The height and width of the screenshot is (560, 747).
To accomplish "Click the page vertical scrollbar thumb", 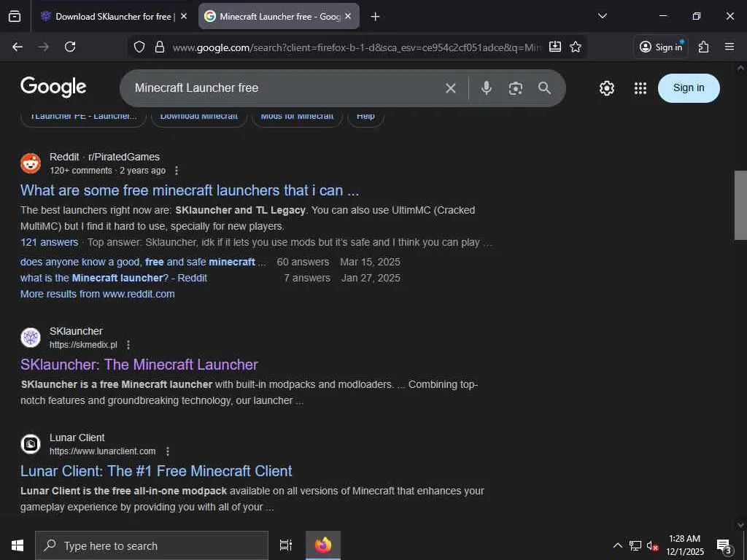I will [740, 205].
